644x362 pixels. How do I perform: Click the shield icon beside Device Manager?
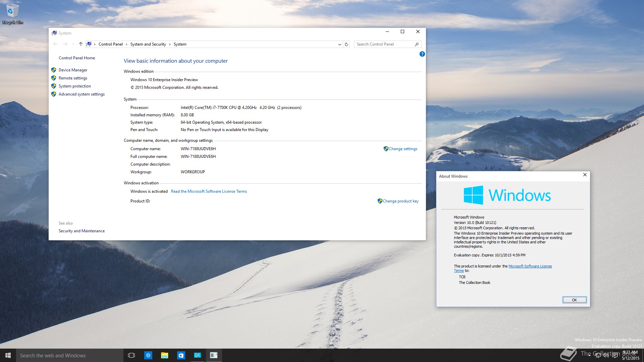[54, 70]
